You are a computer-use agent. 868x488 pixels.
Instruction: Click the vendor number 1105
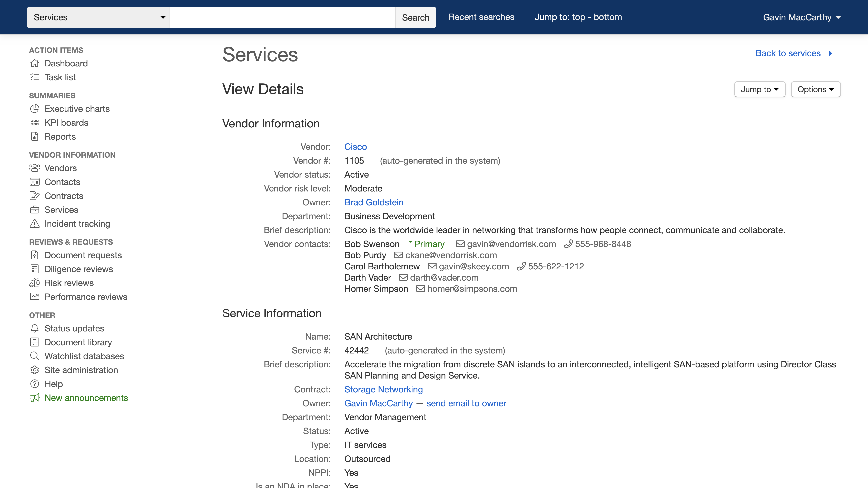[x=354, y=160]
